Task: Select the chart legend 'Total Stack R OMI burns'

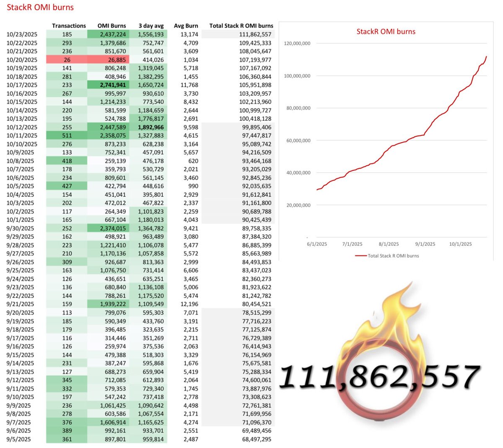Action: [387, 255]
